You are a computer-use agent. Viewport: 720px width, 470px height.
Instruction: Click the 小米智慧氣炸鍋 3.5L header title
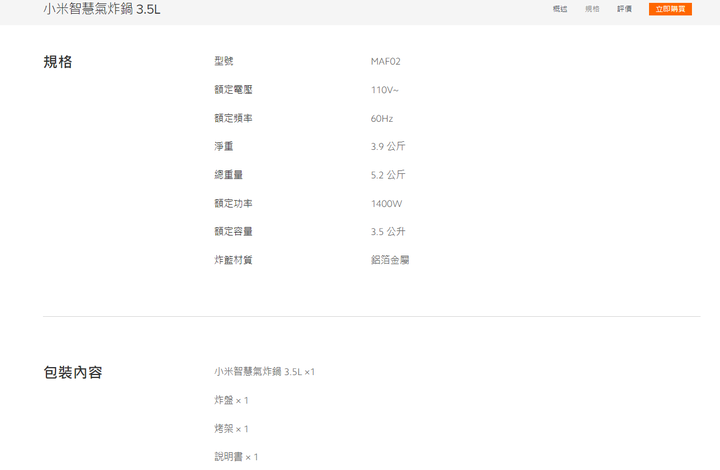(x=102, y=9)
